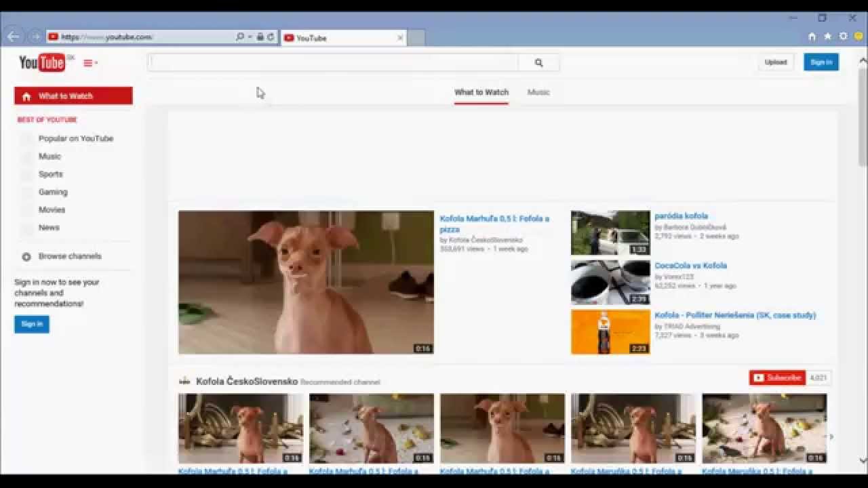
Task: Close the YouTube browser tab
Action: click(x=400, y=38)
